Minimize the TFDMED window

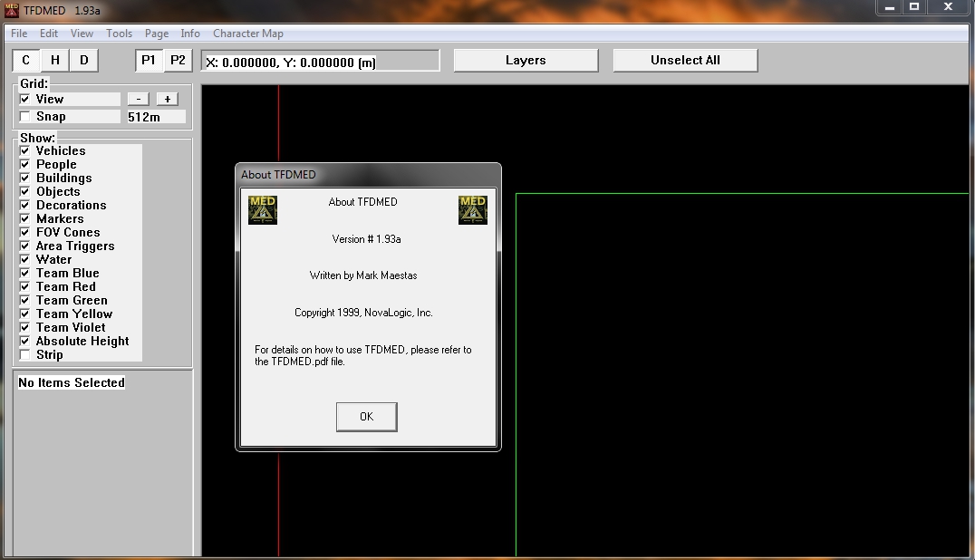click(x=890, y=7)
